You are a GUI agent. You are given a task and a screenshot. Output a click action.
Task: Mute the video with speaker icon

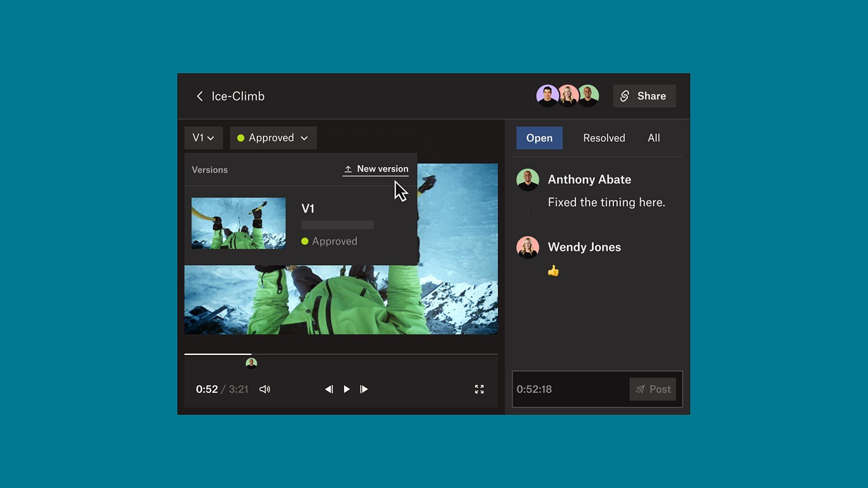[x=264, y=389]
